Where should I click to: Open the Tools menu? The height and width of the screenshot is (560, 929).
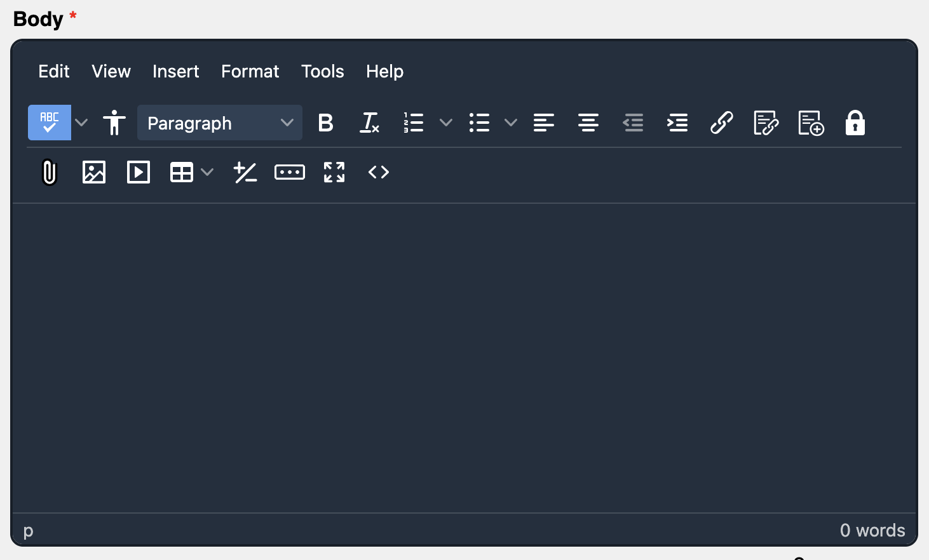click(322, 72)
